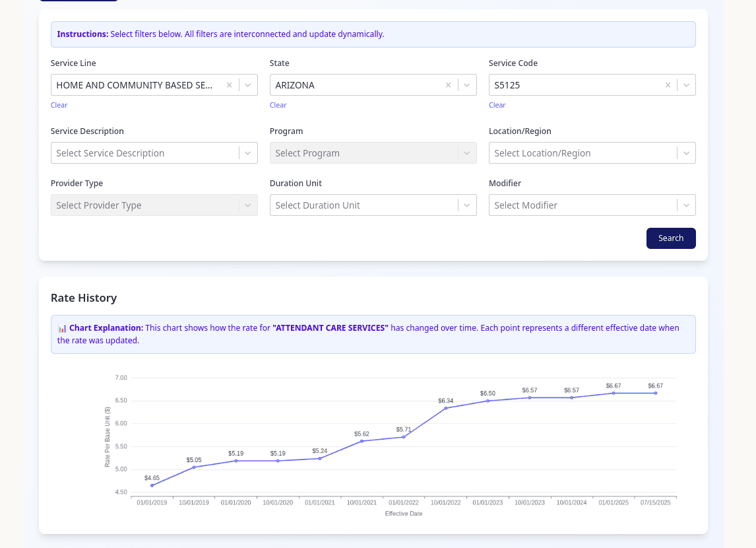
Task: Expand the Modifier dropdown
Action: coord(686,205)
